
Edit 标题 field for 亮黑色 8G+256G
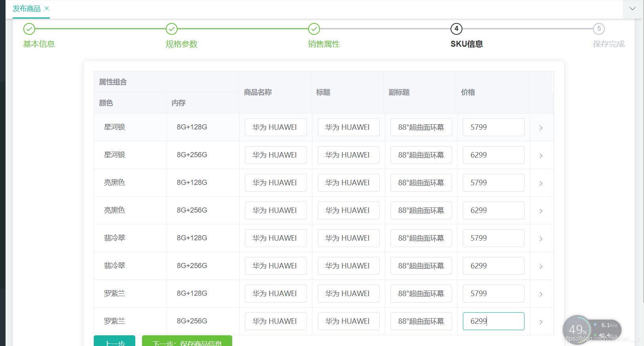click(349, 210)
